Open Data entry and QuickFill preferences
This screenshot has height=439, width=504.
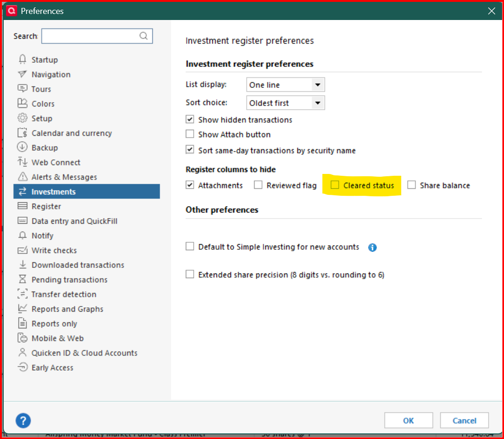tap(75, 221)
